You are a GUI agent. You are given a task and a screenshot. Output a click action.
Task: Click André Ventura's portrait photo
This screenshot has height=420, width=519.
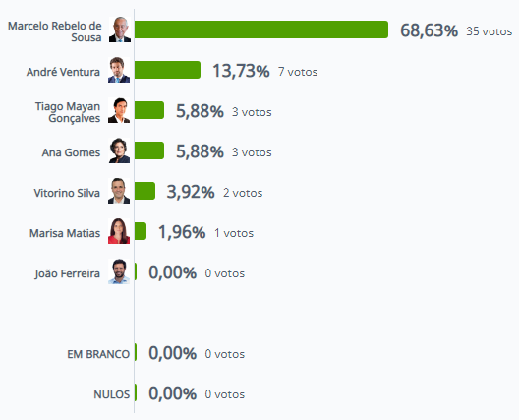pyautogui.click(x=119, y=70)
